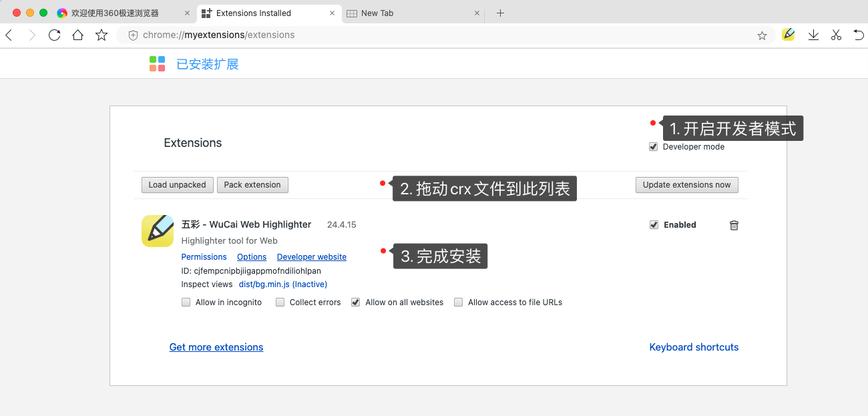Open the home page icon
Screen dimensions: 868x416
[78, 35]
